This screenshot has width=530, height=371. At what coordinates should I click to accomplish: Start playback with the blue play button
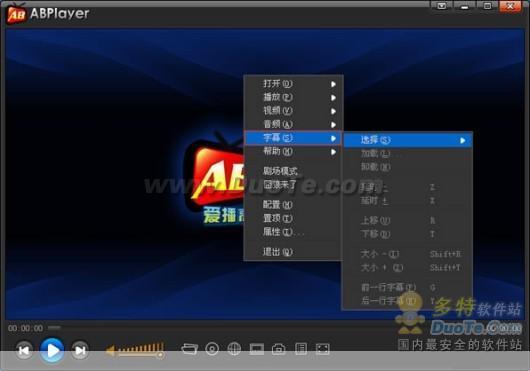coord(52,350)
